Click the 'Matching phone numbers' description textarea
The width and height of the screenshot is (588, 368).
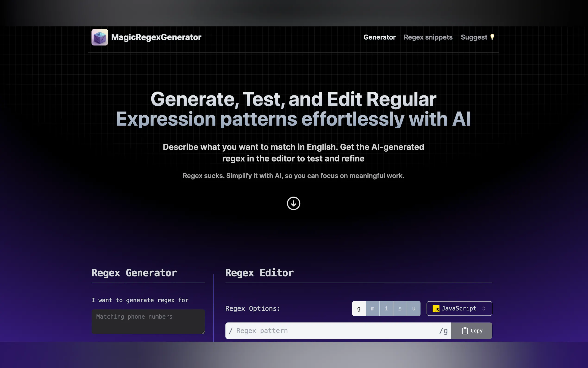pyautogui.click(x=148, y=321)
